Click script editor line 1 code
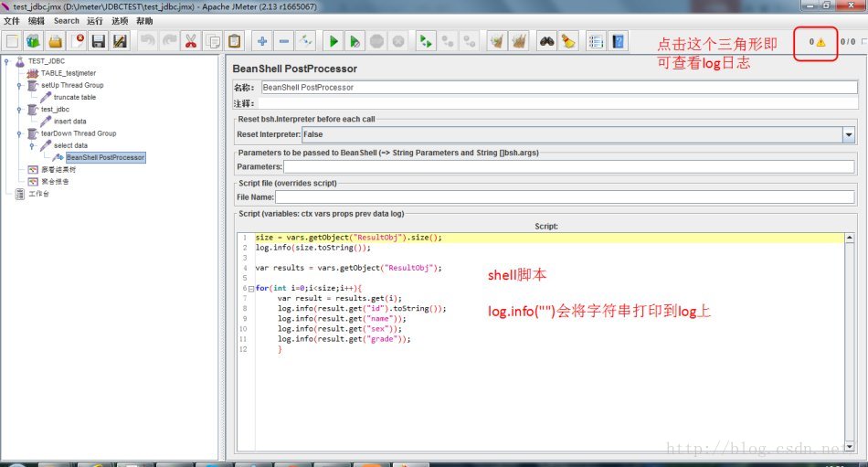This screenshot has width=868, height=467. (348, 238)
